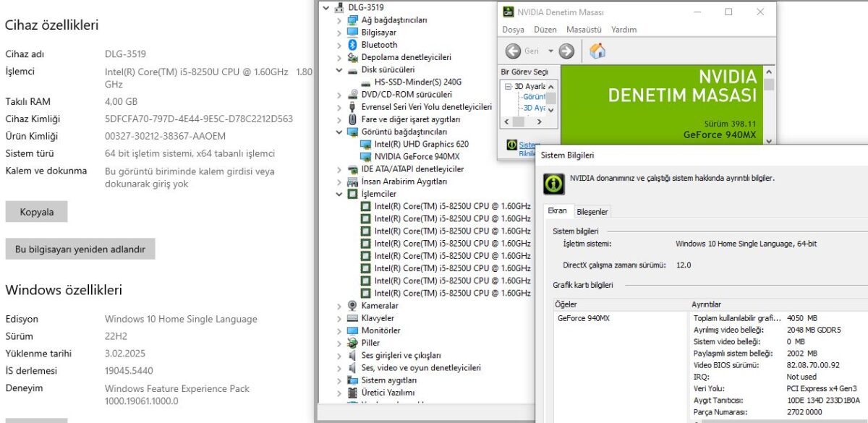This screenshot has height=423, width=868.
Task: Open the Düzen menu
Action: (545, 30)
